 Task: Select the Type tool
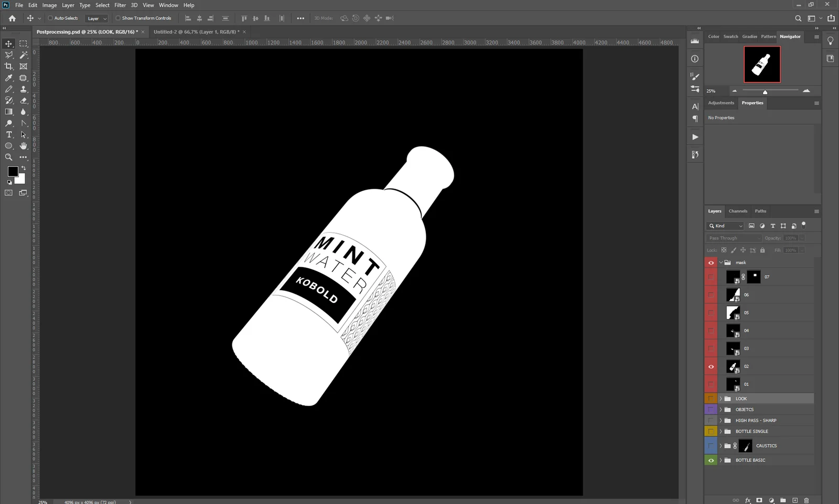8,135
